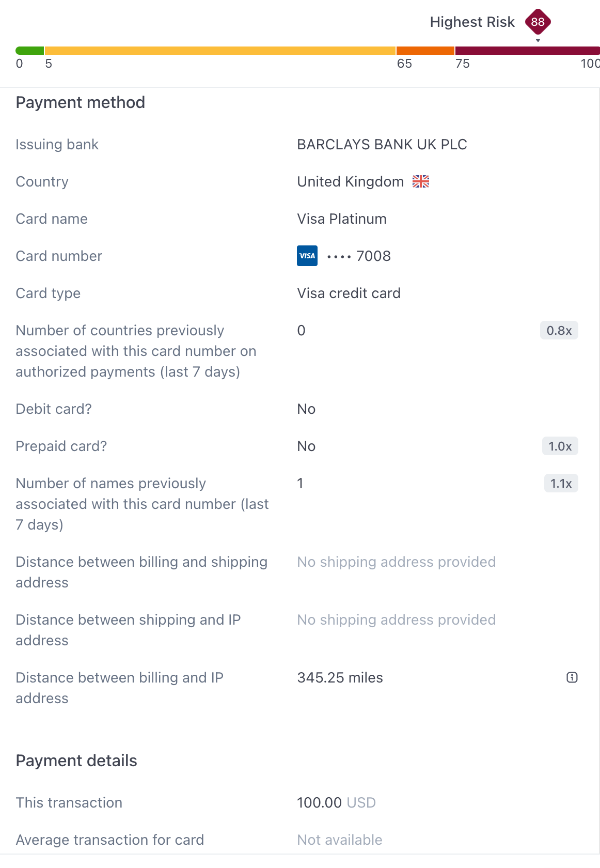Click the 1.0x prepaid card multiplier badge
The height and width of the screenshot is (868, 600).
click(560, 446)
